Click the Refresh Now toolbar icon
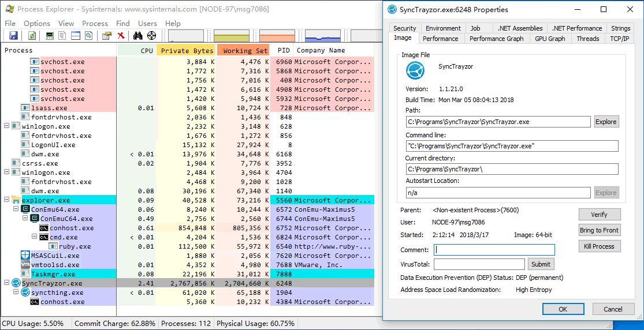644x330 pixels. click(x=32, y=36)
